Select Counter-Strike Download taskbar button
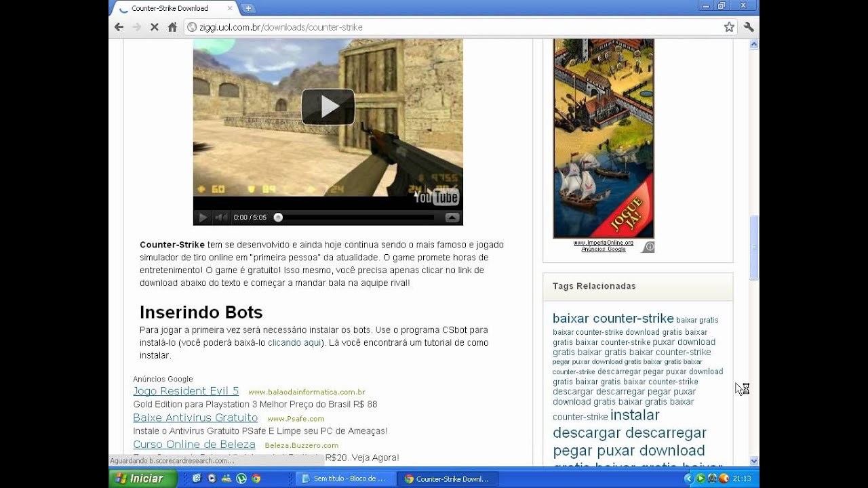The height and width of the screenshot is (488, 868). click(447, 479)
